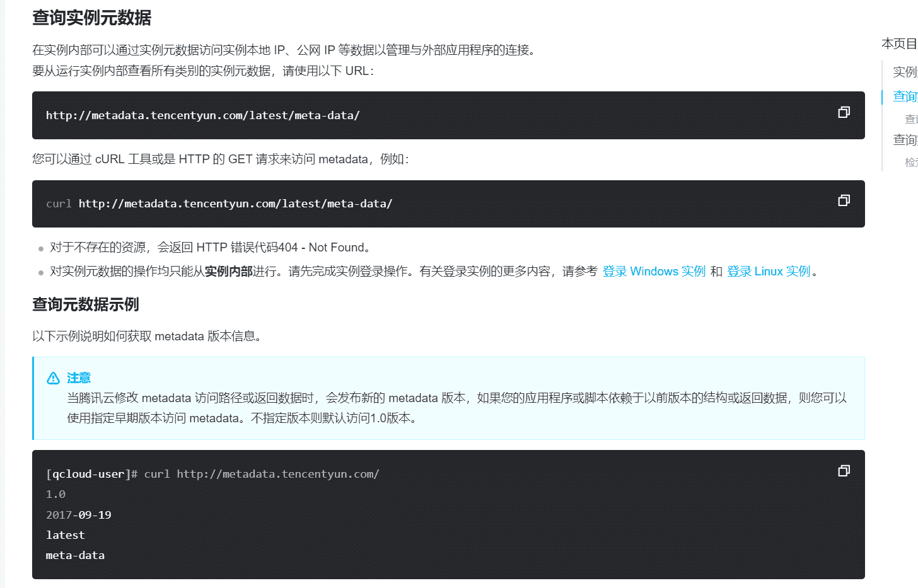
Task: Copy the first metadata URL code block
Action: point(844,112)
